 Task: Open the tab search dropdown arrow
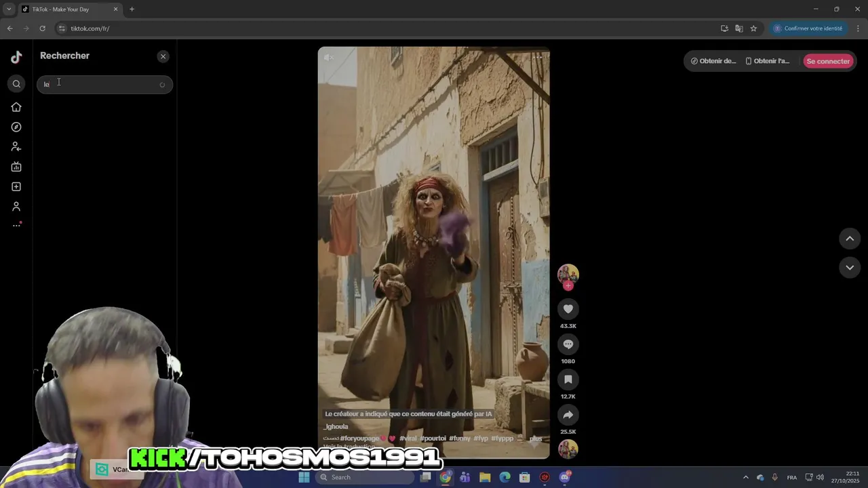pyautogui.click(x=9, y=9)
